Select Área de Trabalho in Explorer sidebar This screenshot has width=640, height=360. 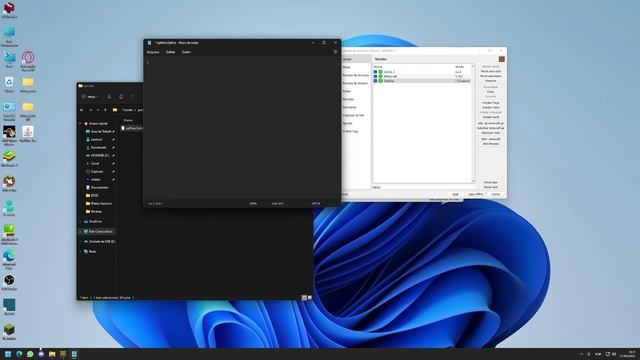[x=101, y=131]
